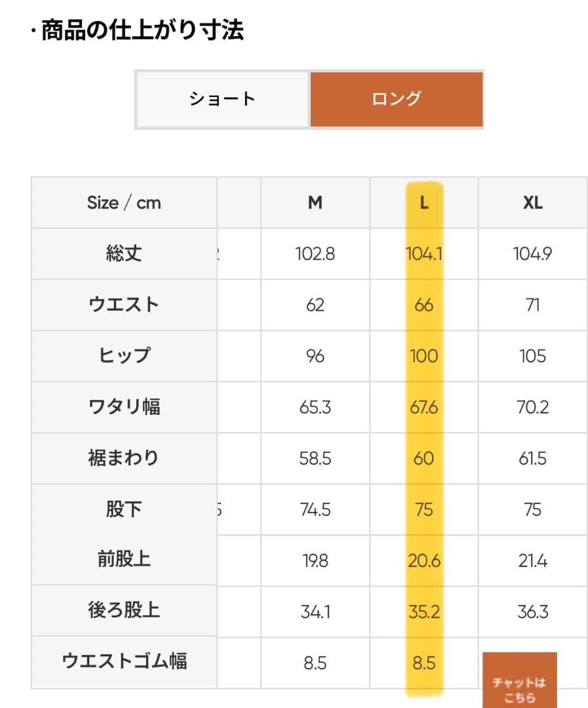Click the 股下 row label
This screenshot has height=708, width=588.
(x=123, y=509)
